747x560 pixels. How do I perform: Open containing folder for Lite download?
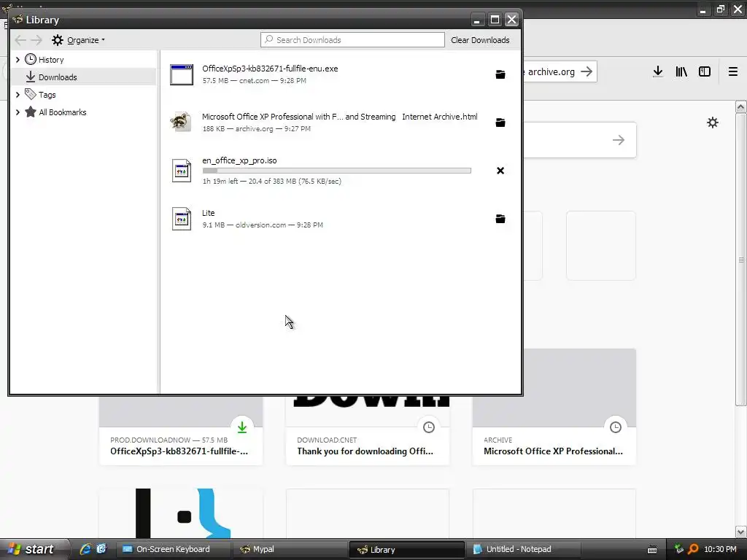(x=500, y=219)
